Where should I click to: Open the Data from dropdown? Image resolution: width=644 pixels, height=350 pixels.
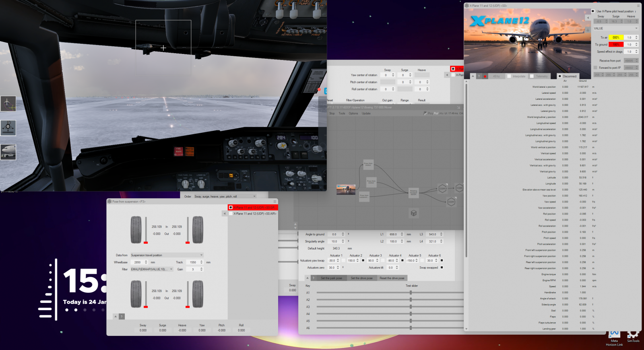click(x=167, y=255)
